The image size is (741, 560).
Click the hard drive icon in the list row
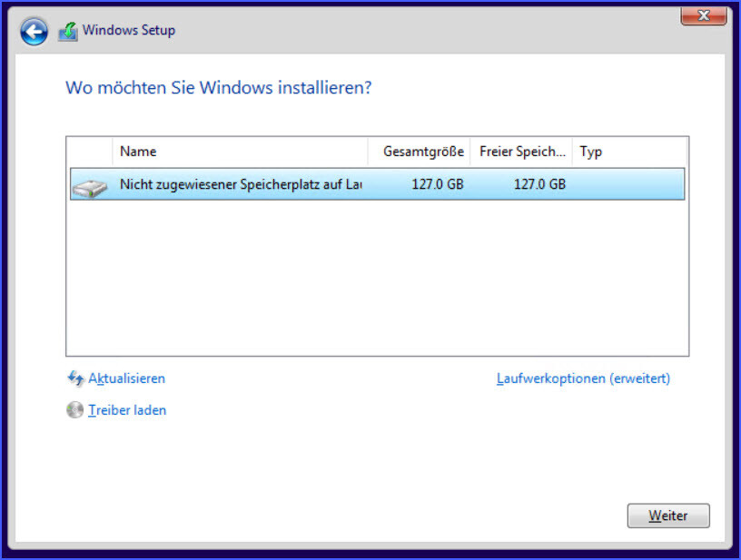[90, 188]
